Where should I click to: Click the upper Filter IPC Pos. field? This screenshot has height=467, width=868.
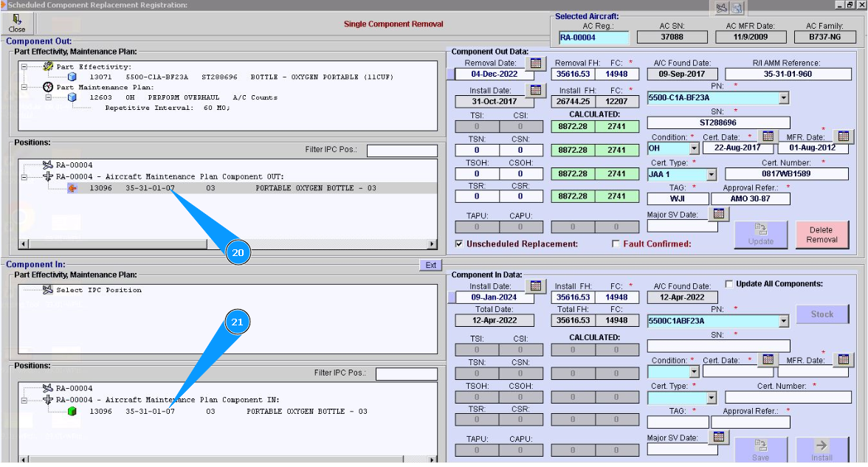pyautogui.click(x=402, y=151)
